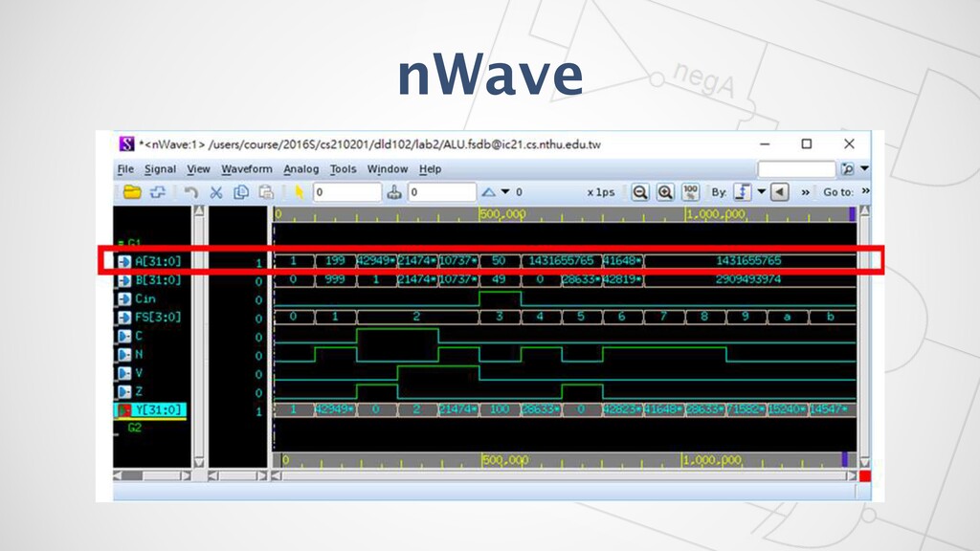Zoom in using the magnifier plus icon

click(x=664, y=192)
